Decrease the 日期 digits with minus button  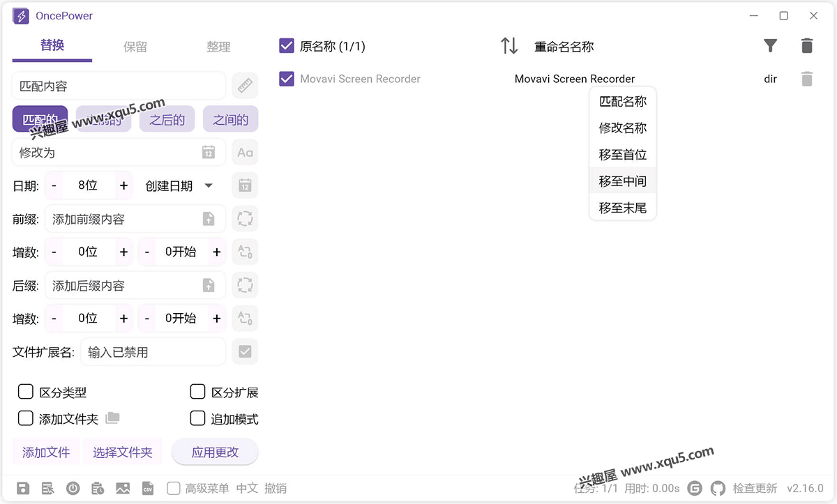[54, 185]
